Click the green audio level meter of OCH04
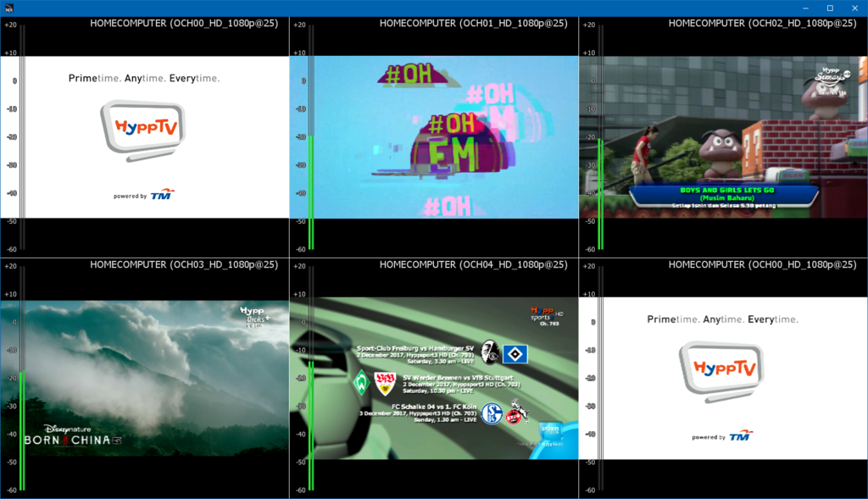868x499 pixels. (311, 426)
